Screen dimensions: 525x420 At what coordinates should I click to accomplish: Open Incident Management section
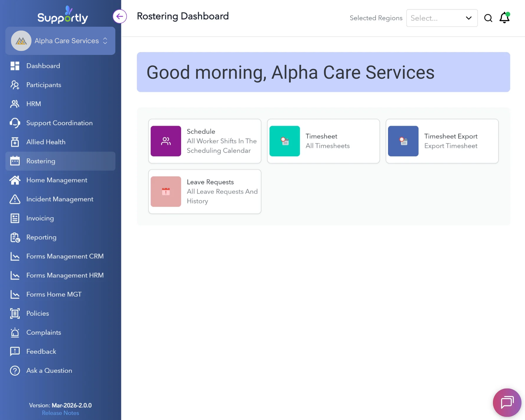click(x=60, y=199)
